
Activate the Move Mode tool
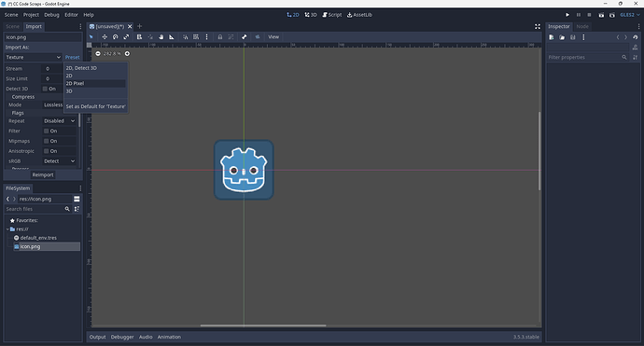105,37
